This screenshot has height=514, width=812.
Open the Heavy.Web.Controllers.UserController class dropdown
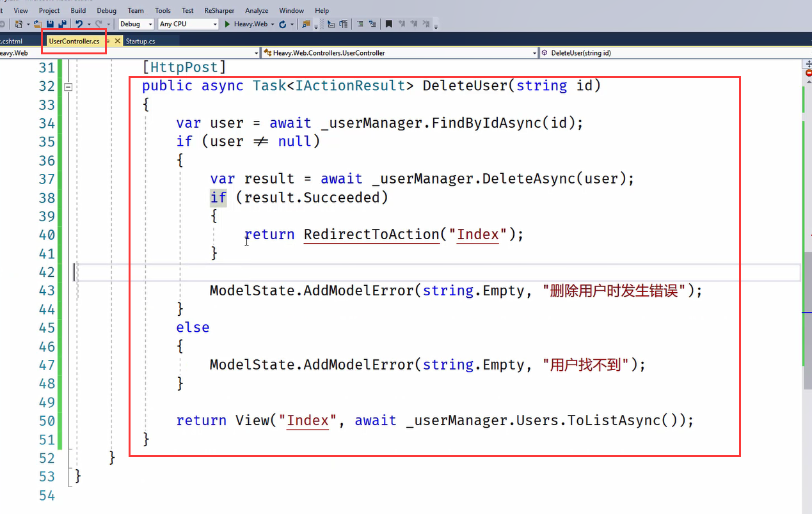point(401,53)
